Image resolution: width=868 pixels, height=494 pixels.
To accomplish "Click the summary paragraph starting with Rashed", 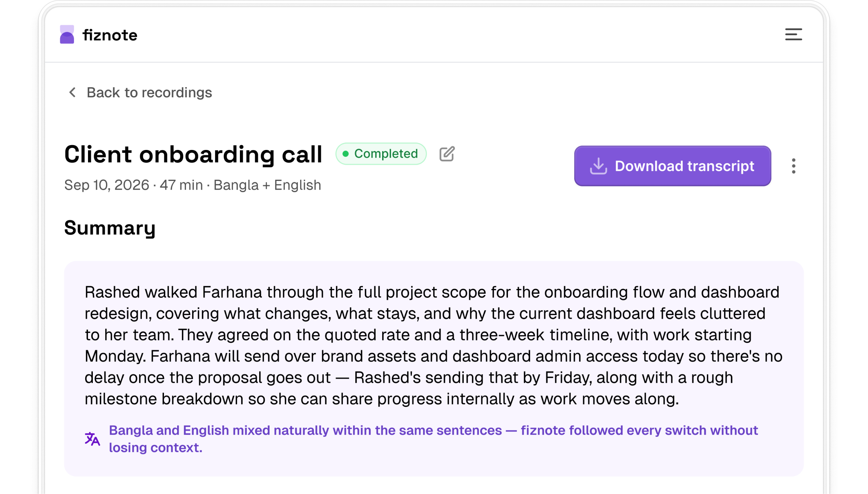I will point(434,345).
